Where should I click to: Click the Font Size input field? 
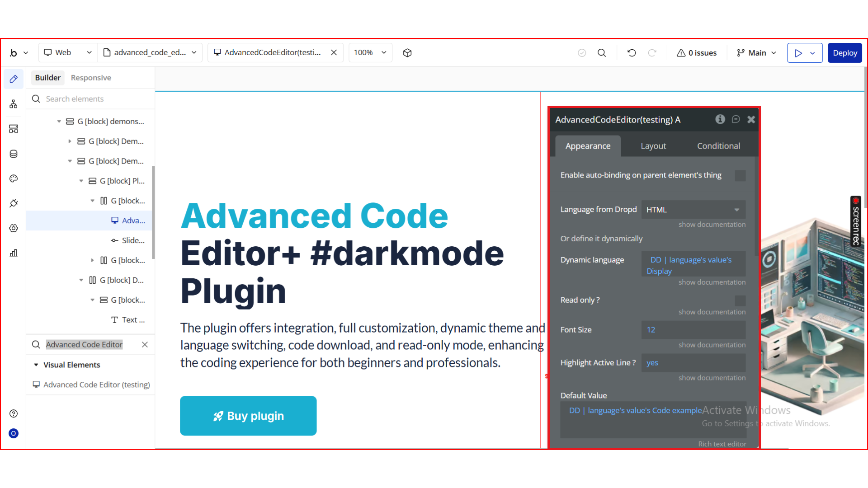[x=693, y=330]
